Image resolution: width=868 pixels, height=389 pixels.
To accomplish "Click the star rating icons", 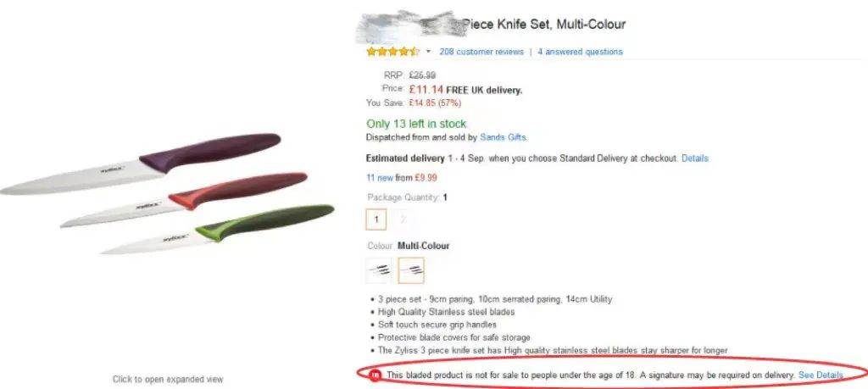I will coord(393,52).
